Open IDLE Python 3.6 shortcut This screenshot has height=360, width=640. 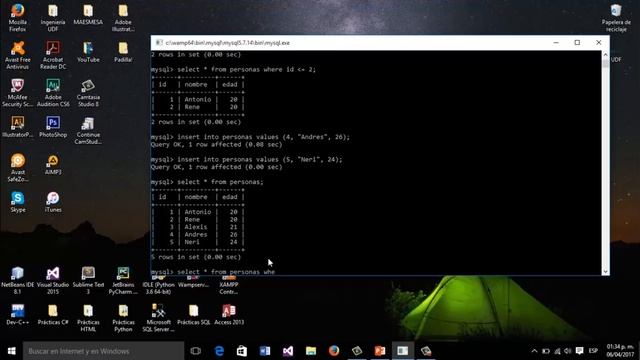[x=158, y=285]
